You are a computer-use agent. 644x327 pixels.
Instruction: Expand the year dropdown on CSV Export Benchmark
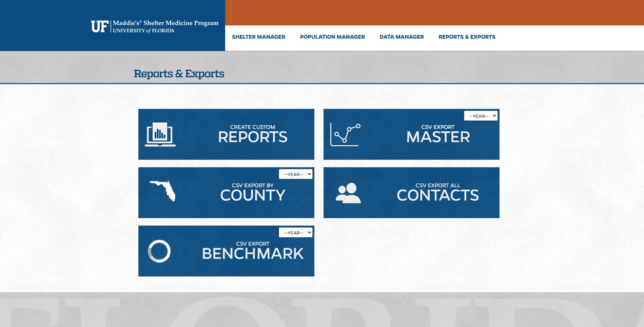coord(295,232)
